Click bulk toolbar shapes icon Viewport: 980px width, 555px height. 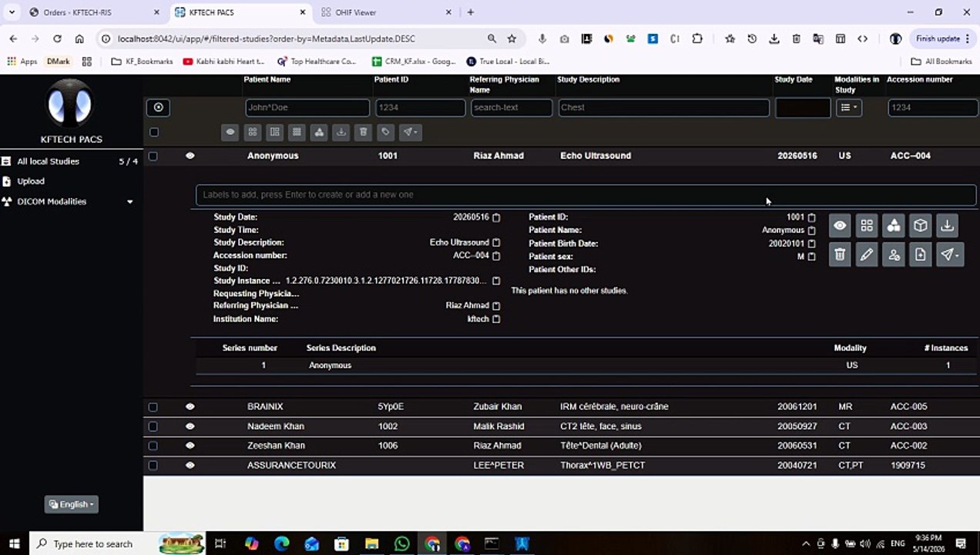tap(319, 132)
